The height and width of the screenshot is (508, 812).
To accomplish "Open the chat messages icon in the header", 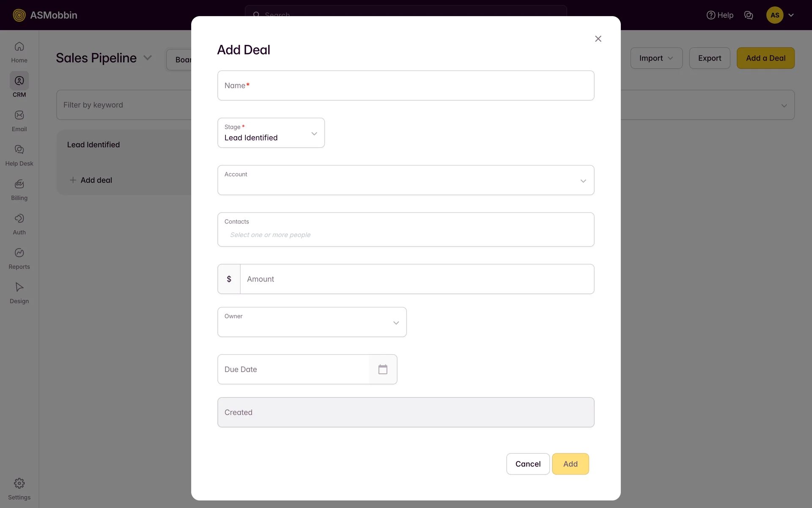I will pyautogui.click(x=749, y=15).
